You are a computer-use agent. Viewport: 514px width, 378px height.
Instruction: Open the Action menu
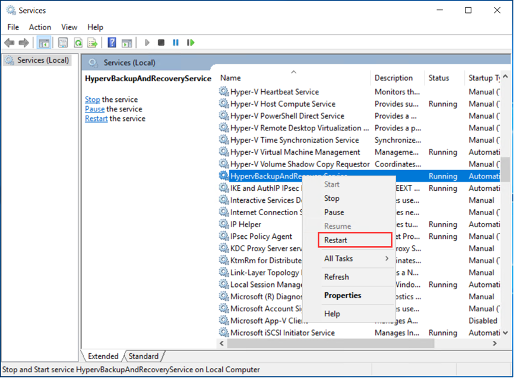[40, 27]
